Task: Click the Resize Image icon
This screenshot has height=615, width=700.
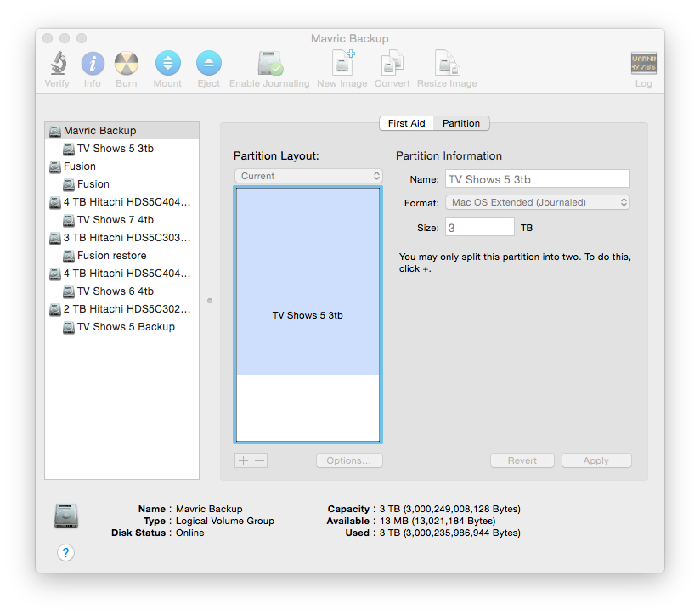Action: (x=447, y=63)
